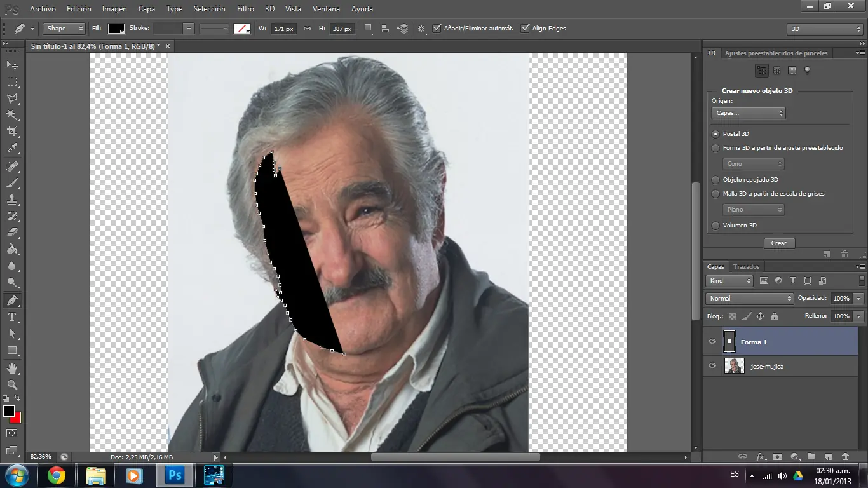Click lock position icon

coord(760,316)
